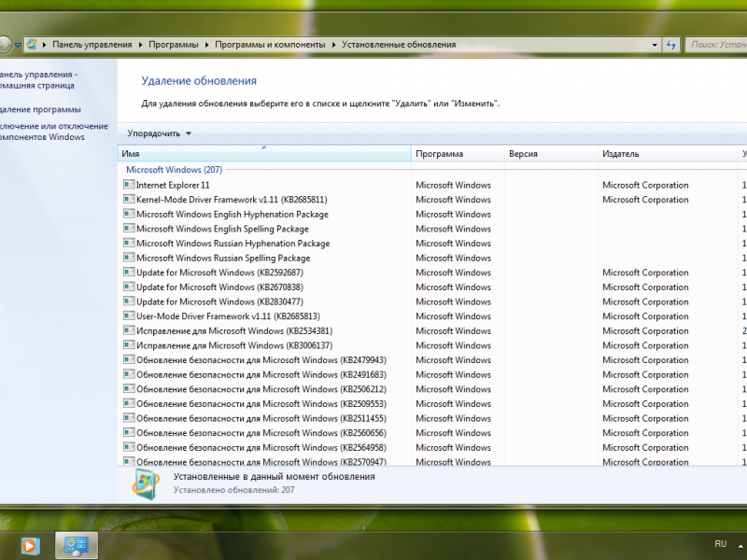Expand the arrow after Программы и компоненты
This screenshot has height=560, width=747.
[333, 45]
